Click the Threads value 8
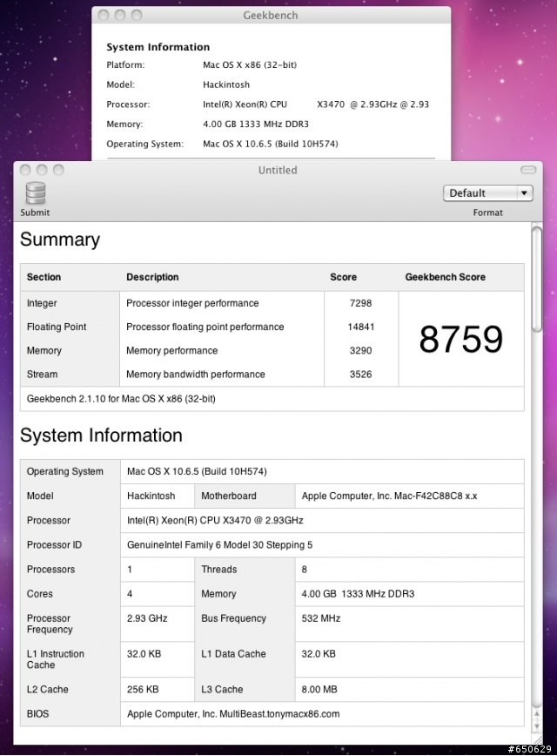 click(x=304, y=570)
